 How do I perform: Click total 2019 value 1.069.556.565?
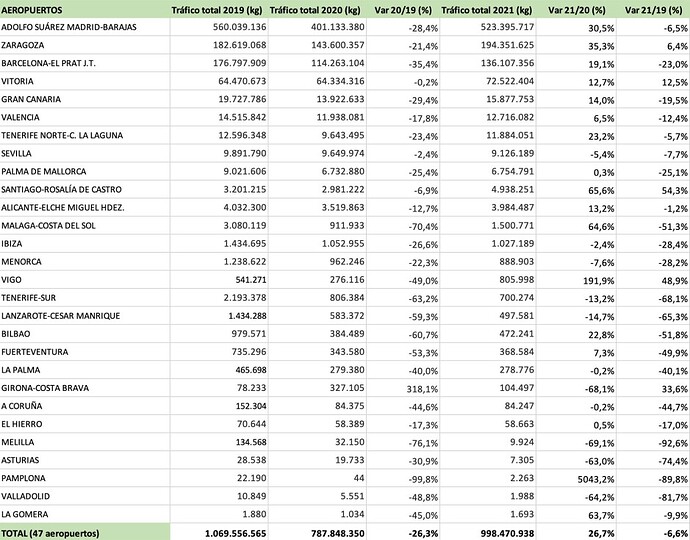(x=235, y=533)
